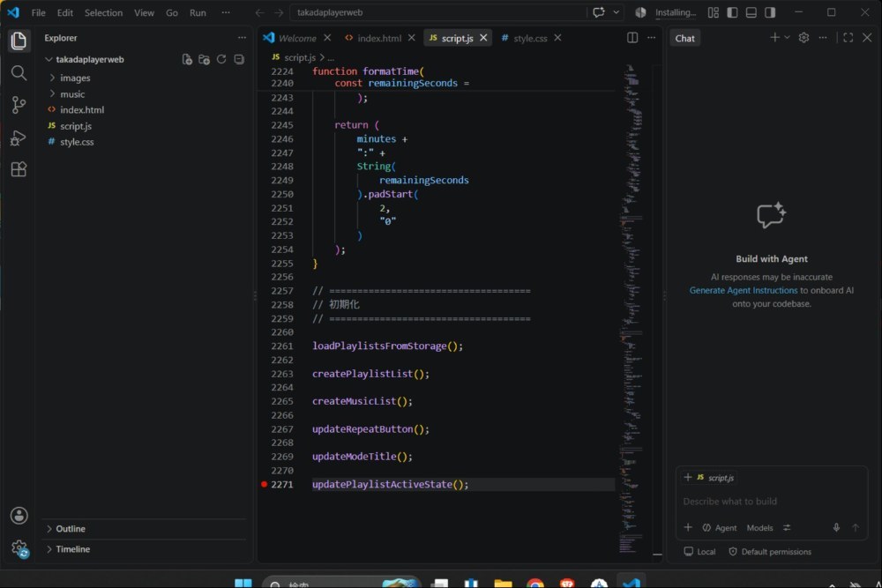
Task: Open the Default permissions setting
Action: click(770, 552)
